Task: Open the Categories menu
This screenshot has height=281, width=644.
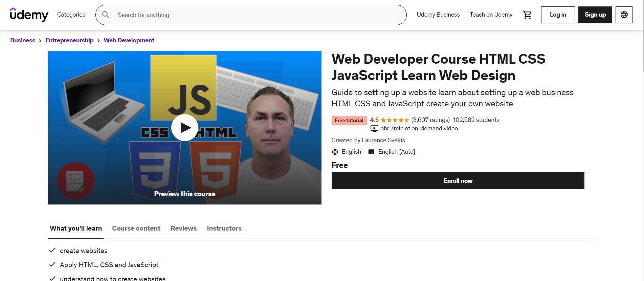Action: (71, 15)
